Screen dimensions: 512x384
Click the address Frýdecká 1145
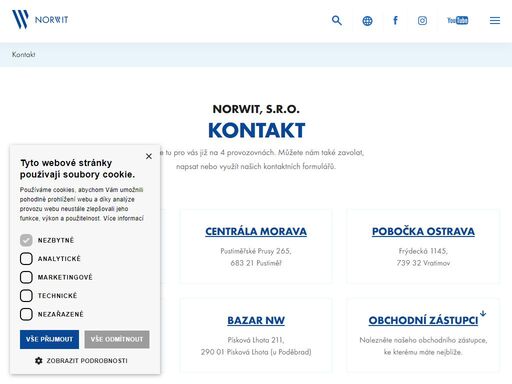tap(423, 251)
